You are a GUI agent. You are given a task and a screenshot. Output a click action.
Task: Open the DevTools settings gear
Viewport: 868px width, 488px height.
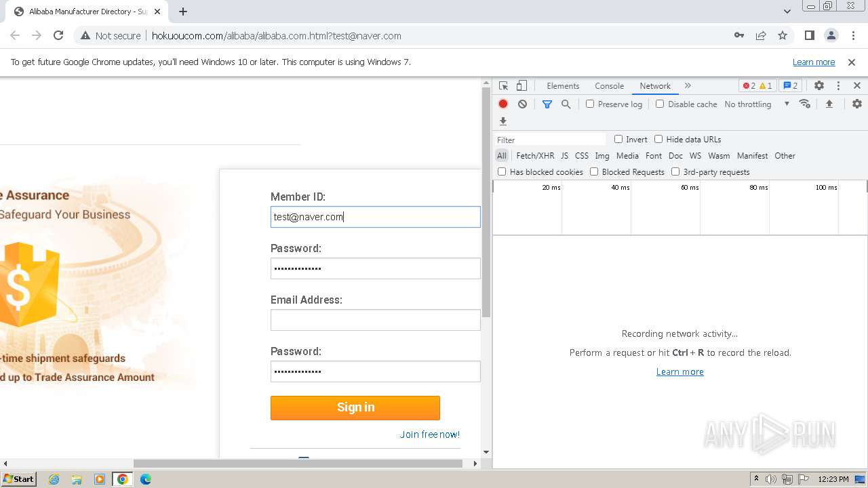click(819, 85)
